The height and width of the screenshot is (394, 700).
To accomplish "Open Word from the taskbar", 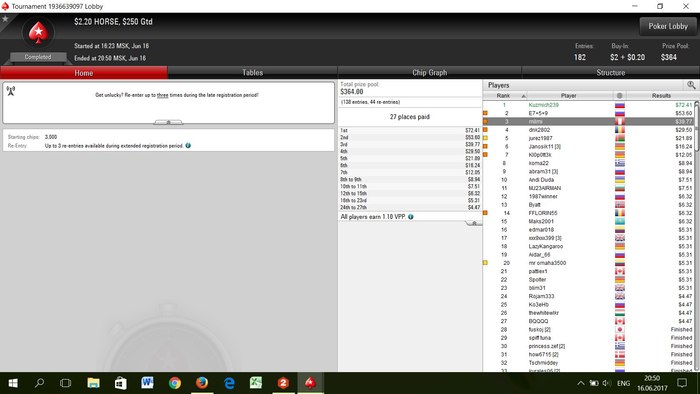I will pyautogui.click(x=147, y=383).
